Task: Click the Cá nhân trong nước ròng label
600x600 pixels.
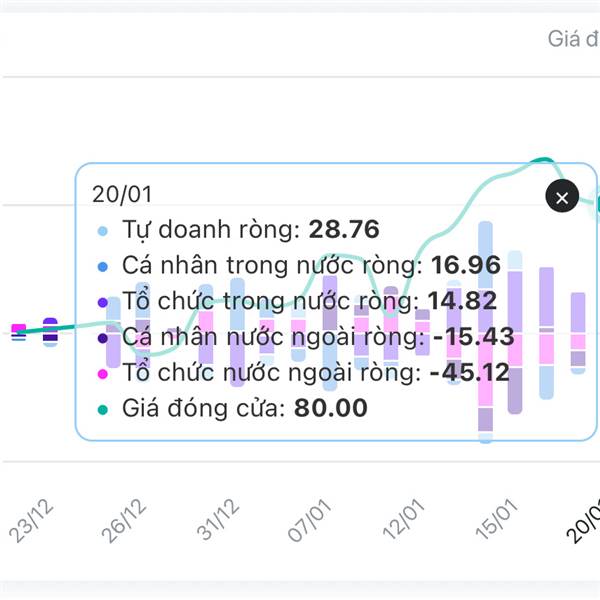Action: coord(272,266)
